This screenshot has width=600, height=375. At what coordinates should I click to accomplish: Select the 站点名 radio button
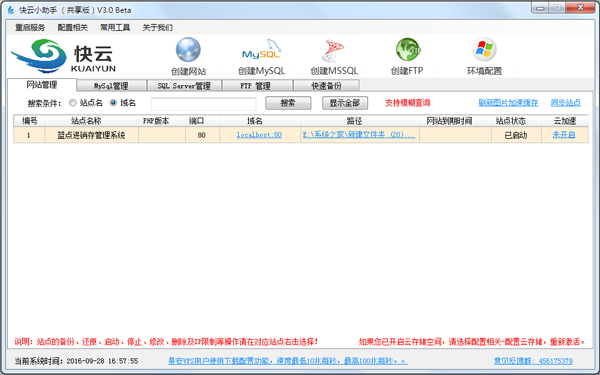click(x=72, y=103)
